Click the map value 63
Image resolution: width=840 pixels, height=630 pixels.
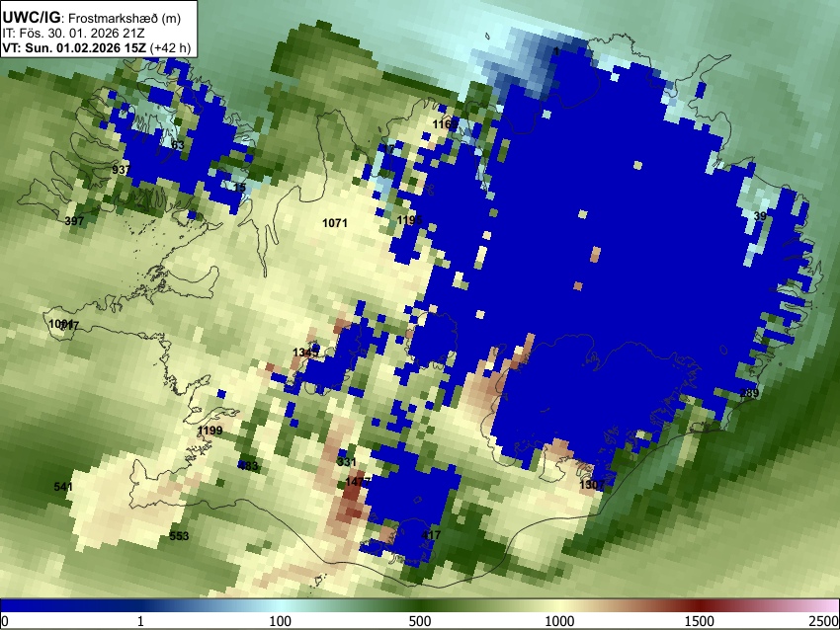click(x=178, y=145)
